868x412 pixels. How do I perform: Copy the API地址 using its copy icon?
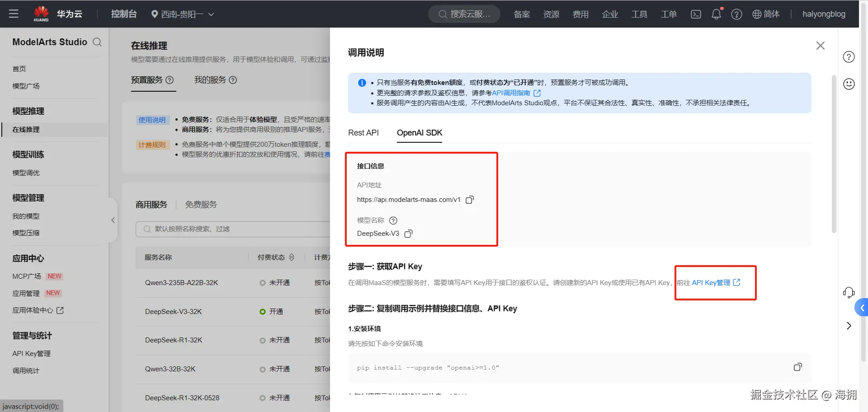470,199
